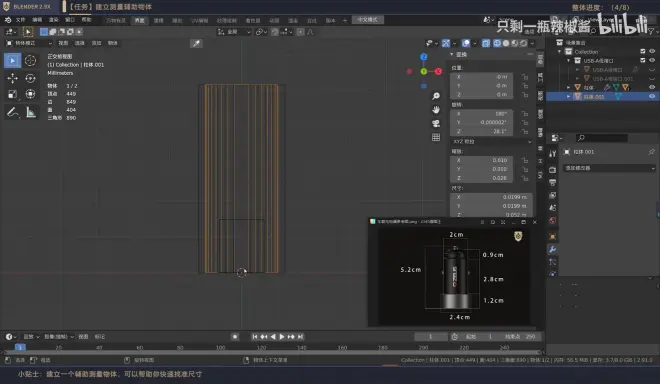660x384 pixels.
Task: Open the Render menu
Action: tap(53, 20)
